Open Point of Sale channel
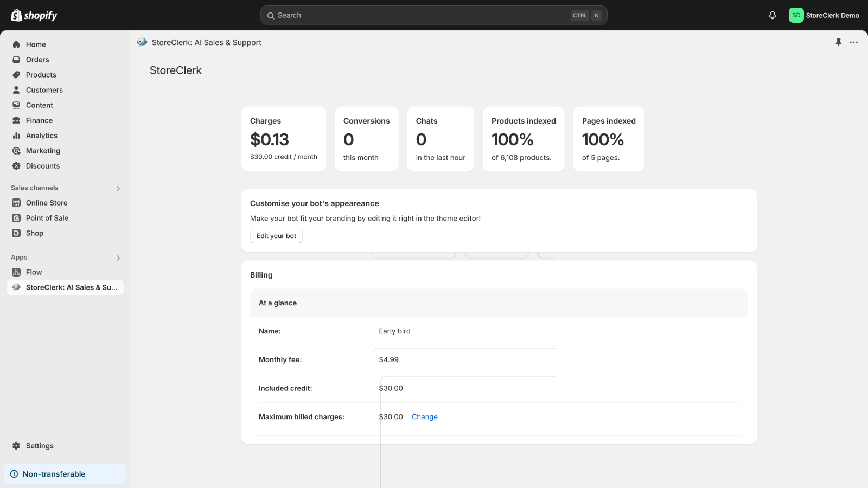868x488 pixels. [x=65, y=218]
